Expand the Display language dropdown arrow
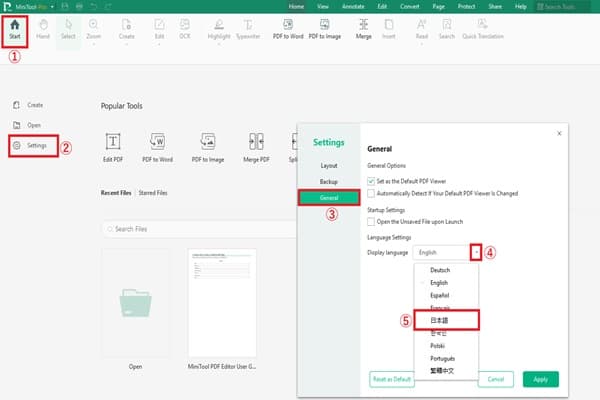This screenshot has width=600, height=400. (x=476, y=252)
